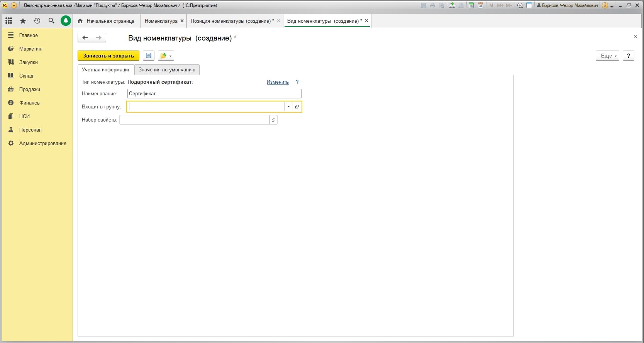Click the Изменить link

278,82
